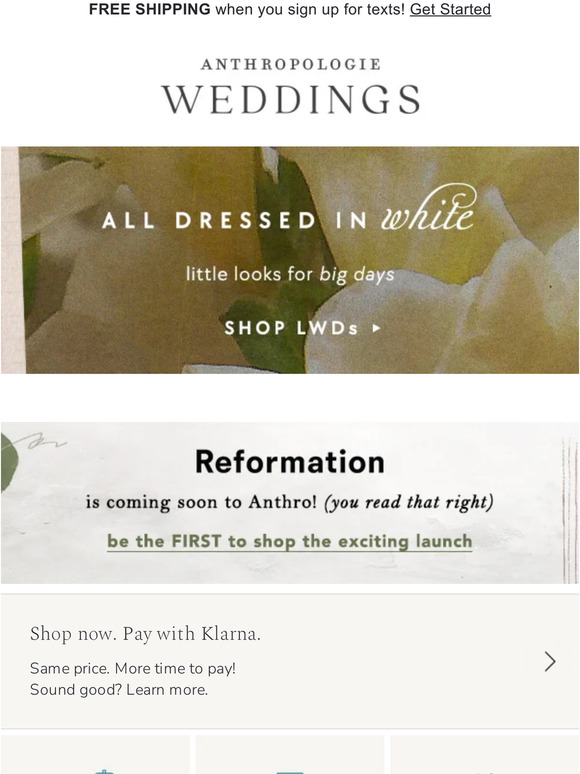Expand the Klarna section chevron arrow

pyautogui.click(x=550, y=661)
